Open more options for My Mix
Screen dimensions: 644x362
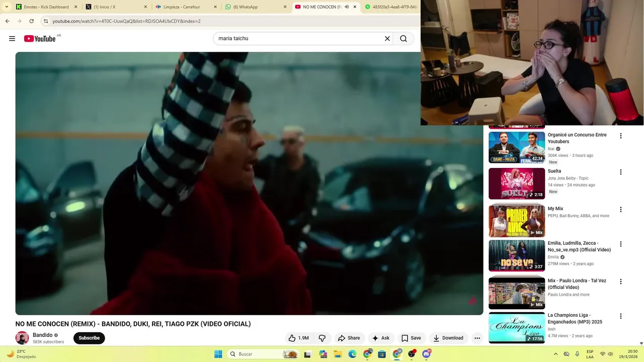tap(620, 210)
